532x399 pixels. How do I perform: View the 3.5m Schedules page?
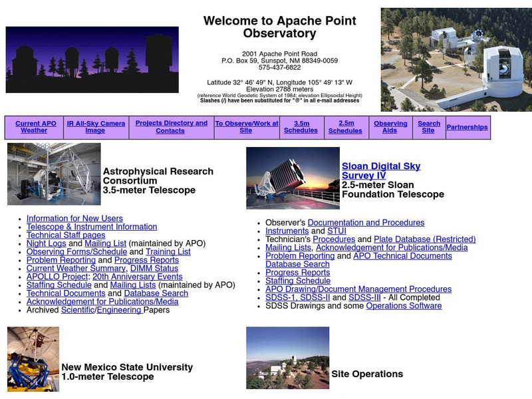[301, 127]
